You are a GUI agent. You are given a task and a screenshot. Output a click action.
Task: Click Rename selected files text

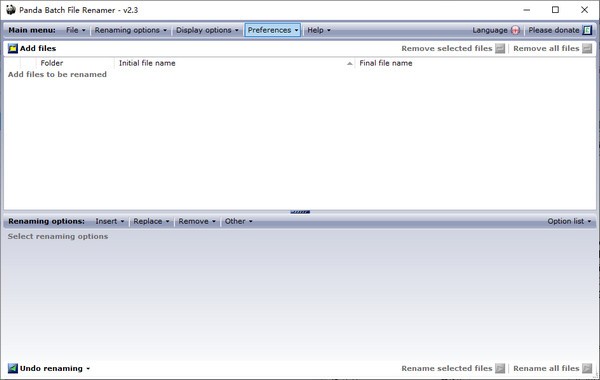click(x=447, y=368)
